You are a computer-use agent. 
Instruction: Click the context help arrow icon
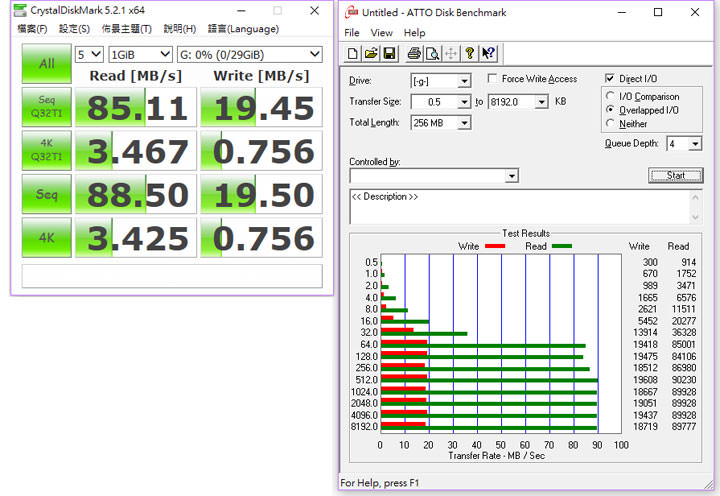pyautogui.click(x=488, y=53)
